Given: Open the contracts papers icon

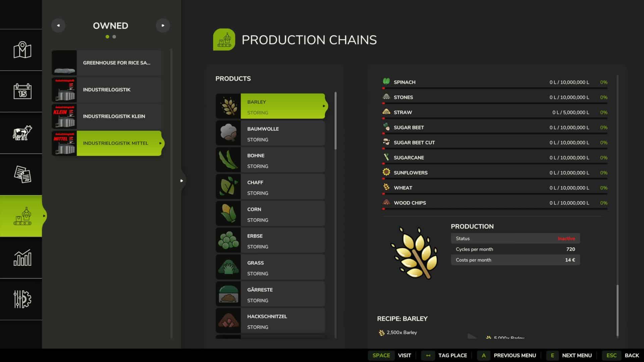Looking at the screenshot, I should coord(22,174).
